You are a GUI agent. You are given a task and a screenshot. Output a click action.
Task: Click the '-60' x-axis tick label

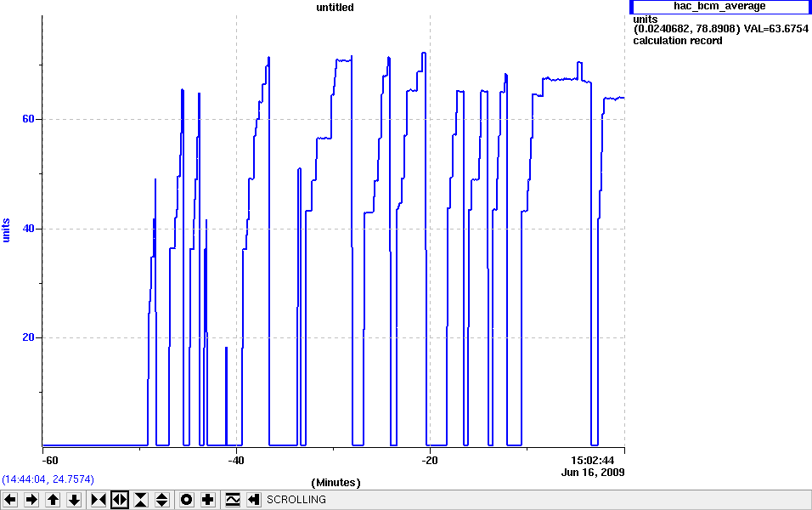pos(50,461)
